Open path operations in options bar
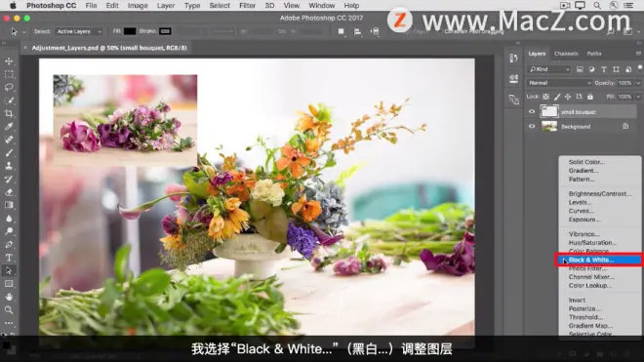Image resolution: width=644 pixels, height=362 pixels. pos(341,31)
